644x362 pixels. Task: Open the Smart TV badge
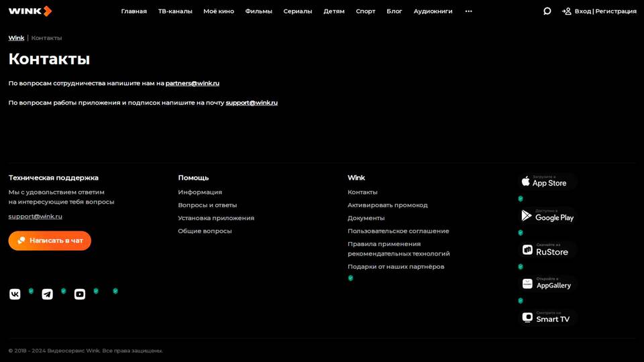547,318
